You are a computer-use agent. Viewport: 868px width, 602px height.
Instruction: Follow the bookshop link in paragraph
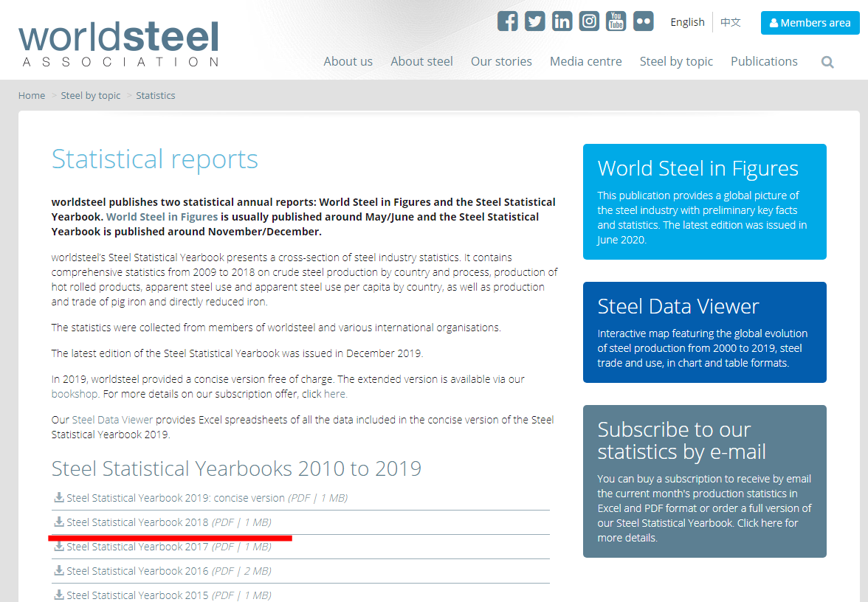tap(75, 394)
